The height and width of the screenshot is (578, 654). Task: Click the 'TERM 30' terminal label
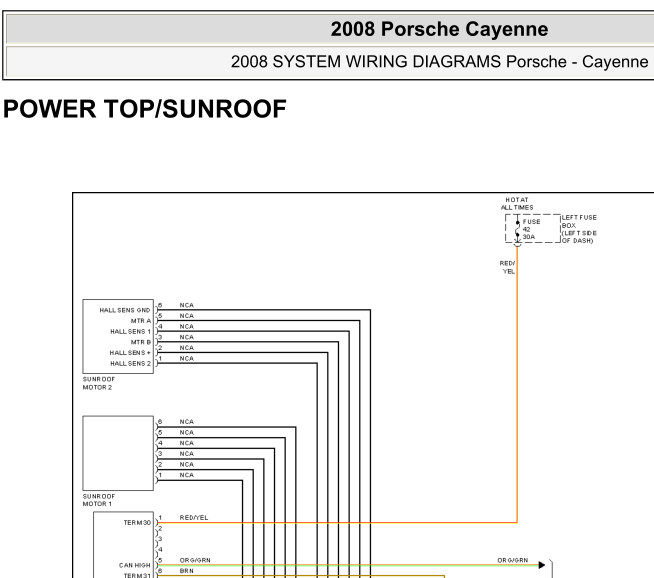pos(137,523)
